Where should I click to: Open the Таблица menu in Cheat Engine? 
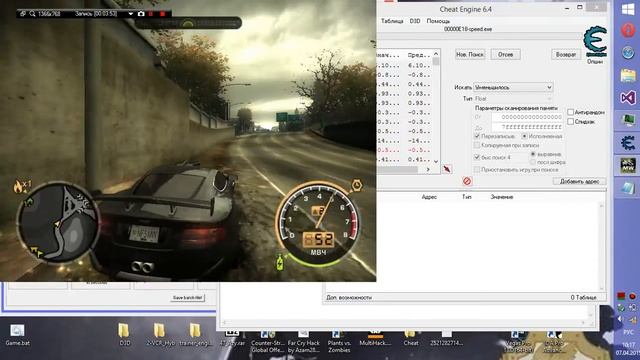coord(392,21)
